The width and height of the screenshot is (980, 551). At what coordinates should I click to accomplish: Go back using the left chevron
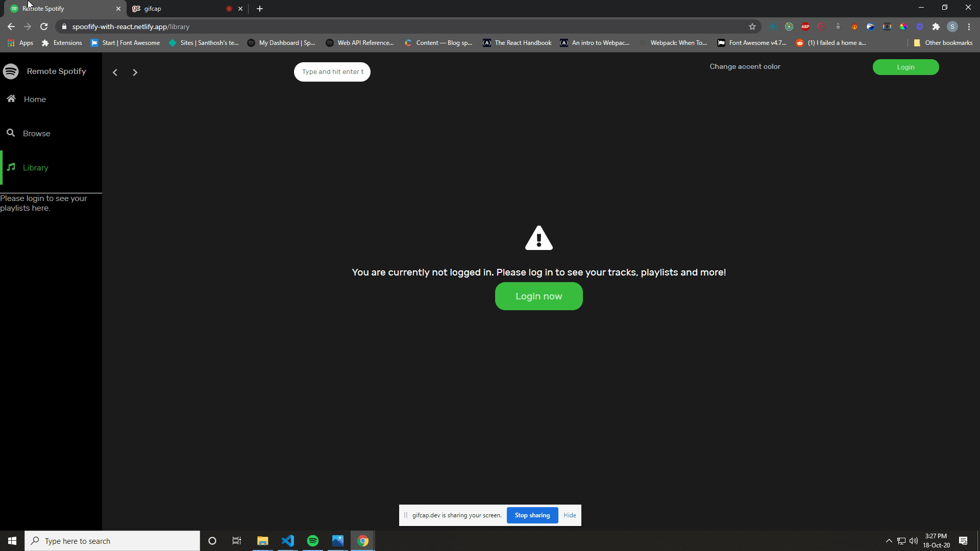point(115,72)
